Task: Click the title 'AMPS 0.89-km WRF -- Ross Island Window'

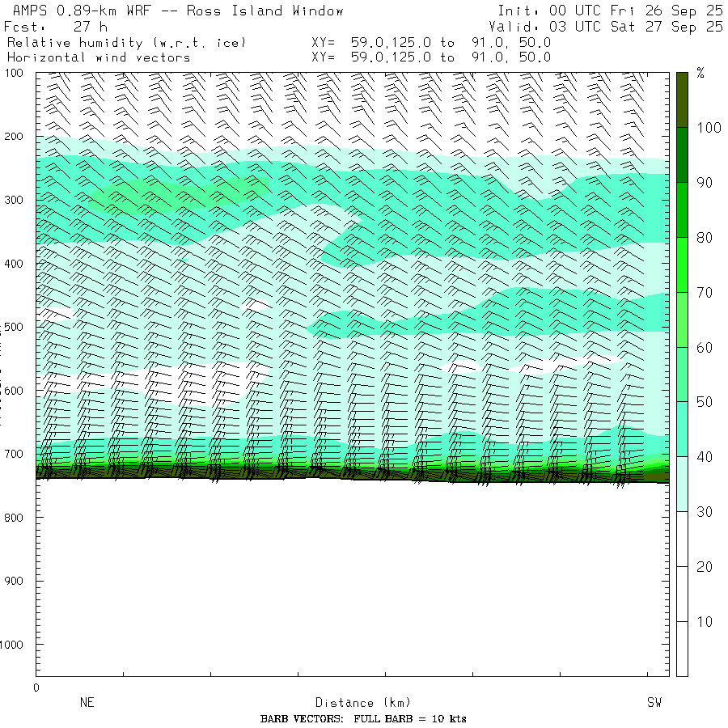Action: [x=178, y=11]
